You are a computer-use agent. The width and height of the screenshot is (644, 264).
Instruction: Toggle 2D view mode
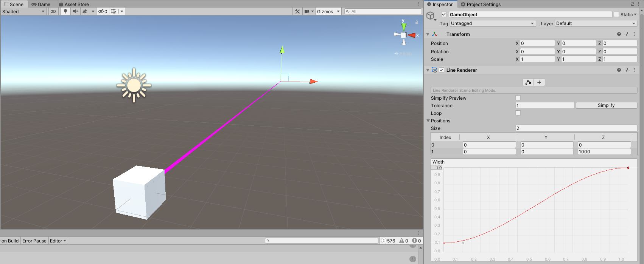(53, 11)
